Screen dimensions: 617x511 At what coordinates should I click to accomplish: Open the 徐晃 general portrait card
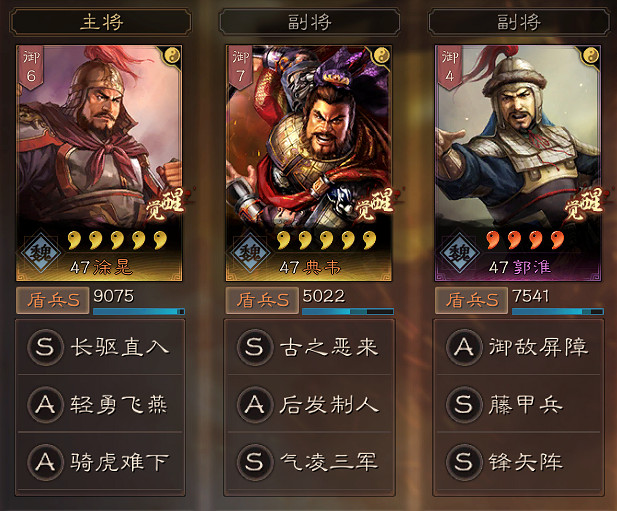tap(99, 163)
